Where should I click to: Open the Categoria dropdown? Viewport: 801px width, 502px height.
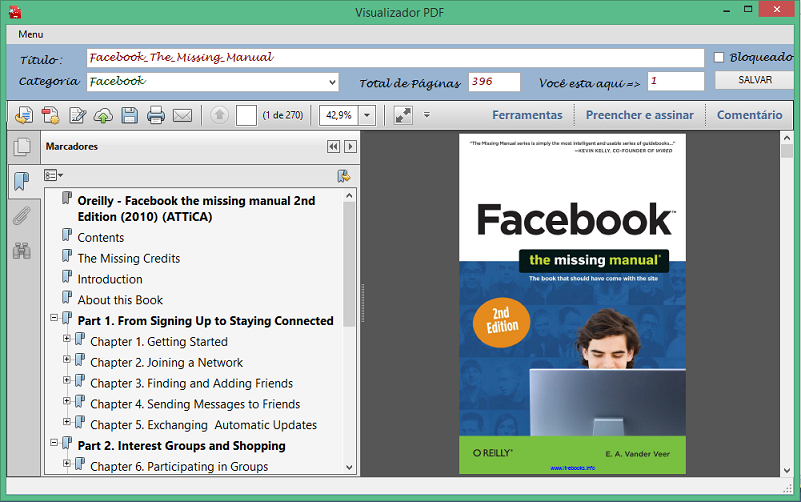(x=332, y=82)
